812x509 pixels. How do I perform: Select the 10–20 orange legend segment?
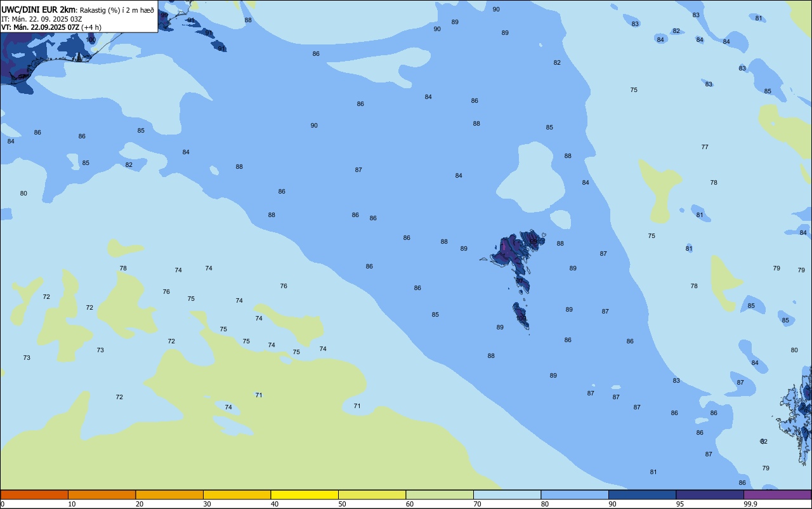[101, 494]
